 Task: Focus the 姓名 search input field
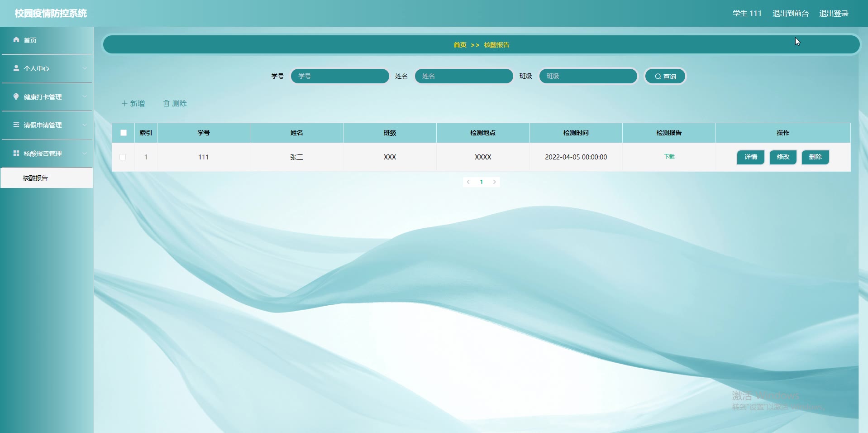464,76
